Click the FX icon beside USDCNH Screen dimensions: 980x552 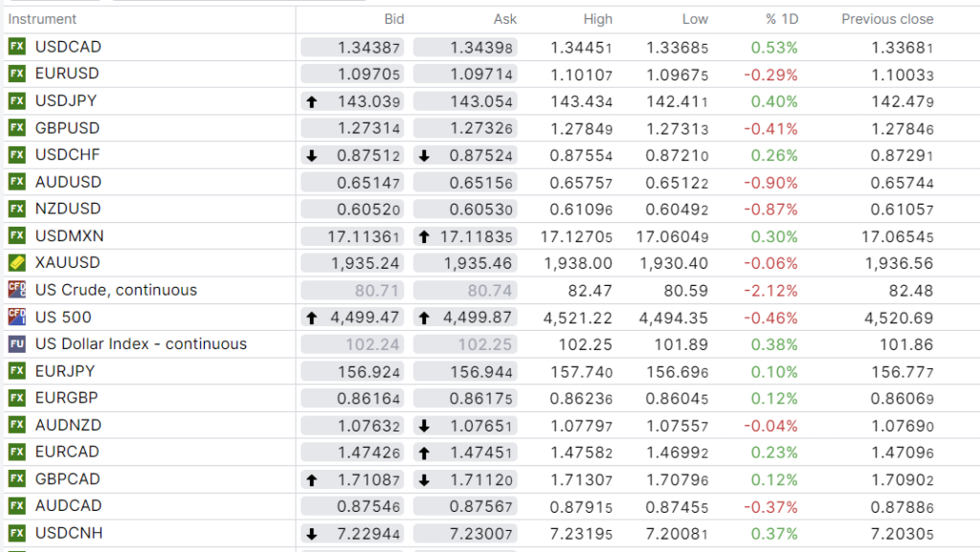[x=16, y=533]
